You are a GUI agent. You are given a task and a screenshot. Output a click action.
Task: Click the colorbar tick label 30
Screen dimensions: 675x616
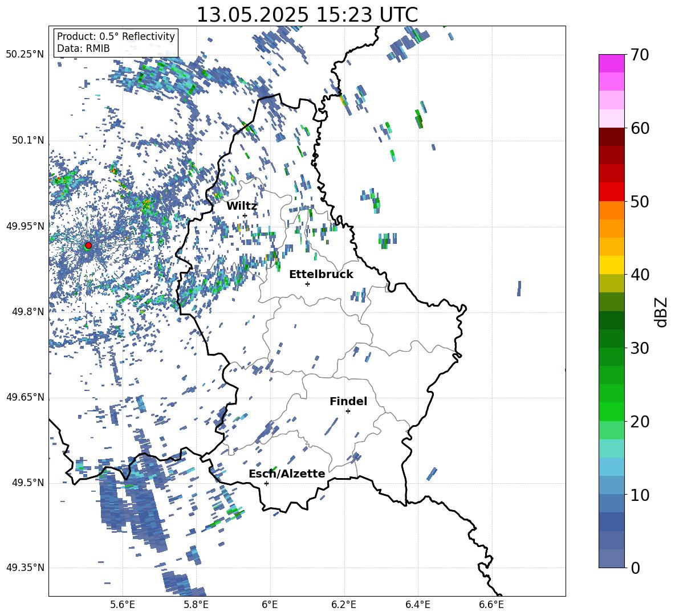tap(640, 348)
